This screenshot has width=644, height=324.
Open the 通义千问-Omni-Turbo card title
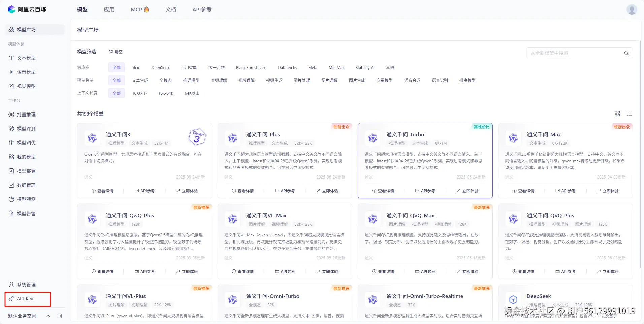pos(272,296)
